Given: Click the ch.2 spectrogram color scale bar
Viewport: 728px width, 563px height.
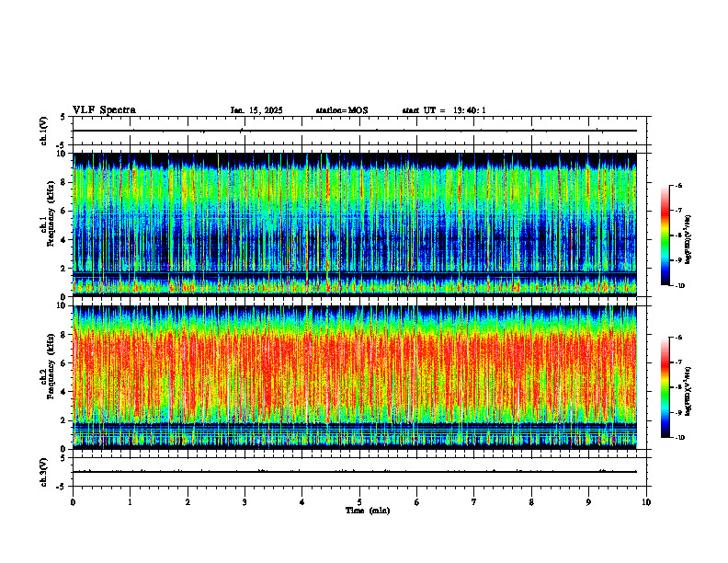Looking at the screenshot, I should pyautogui.click(x=665, y=387).
